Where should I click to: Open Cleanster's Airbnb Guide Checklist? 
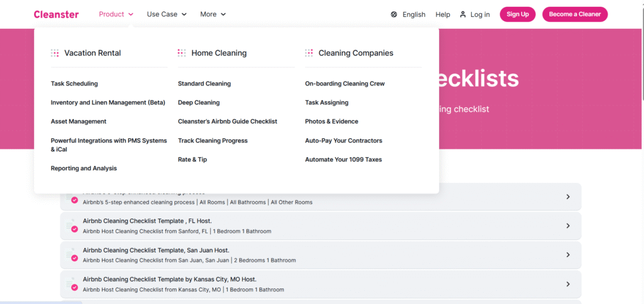point(228,121)
